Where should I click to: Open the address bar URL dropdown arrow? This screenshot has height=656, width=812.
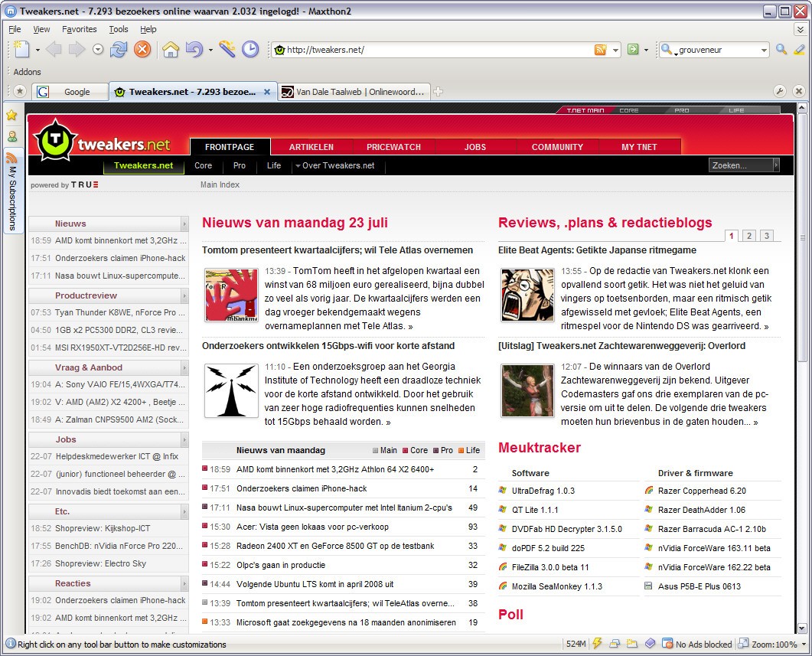pos(615,51)
